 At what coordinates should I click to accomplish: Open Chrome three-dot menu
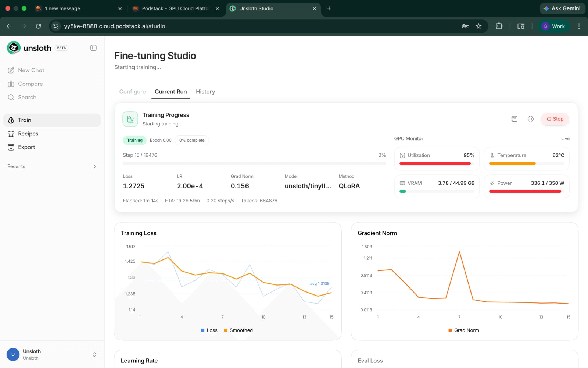(x=579, y=26)
